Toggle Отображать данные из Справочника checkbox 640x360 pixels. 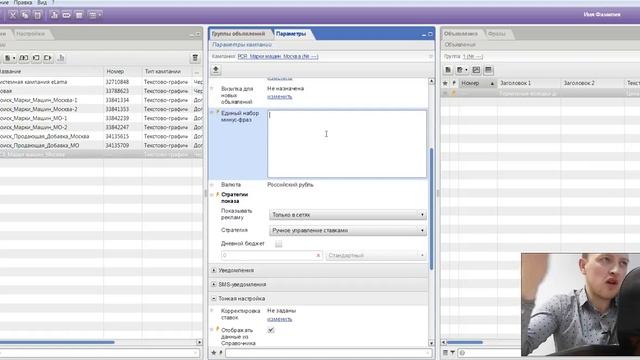click(x=271, y=330)
